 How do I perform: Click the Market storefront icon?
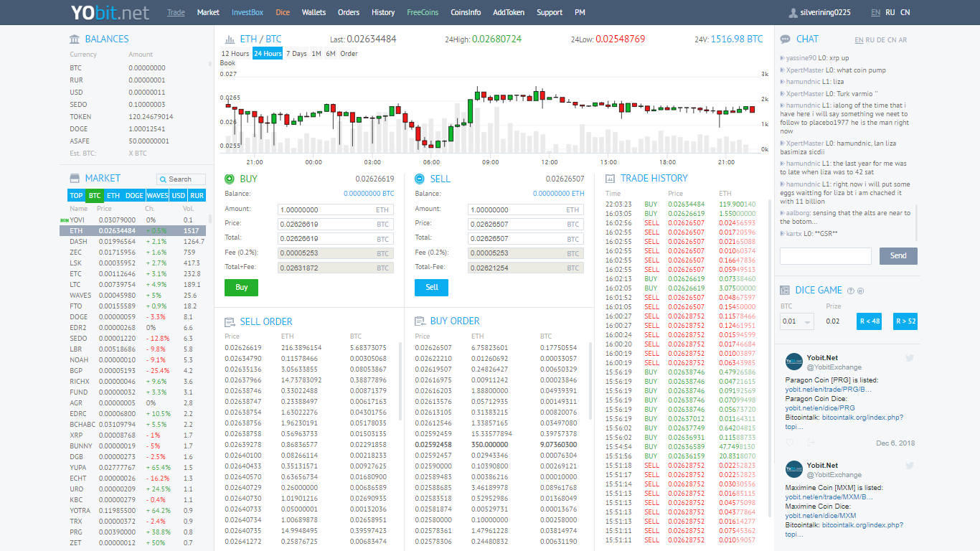(x=75, y=179)
